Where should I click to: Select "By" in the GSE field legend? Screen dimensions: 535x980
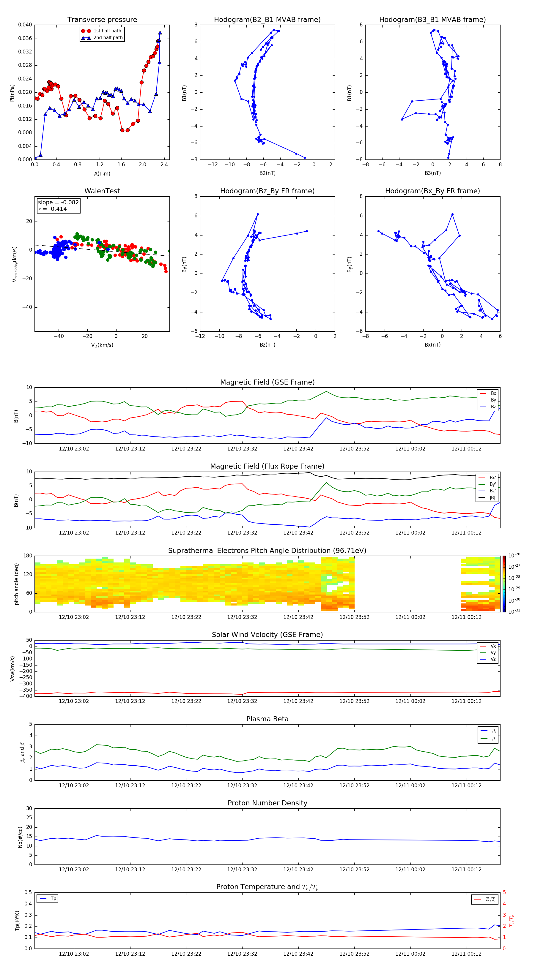493,400
